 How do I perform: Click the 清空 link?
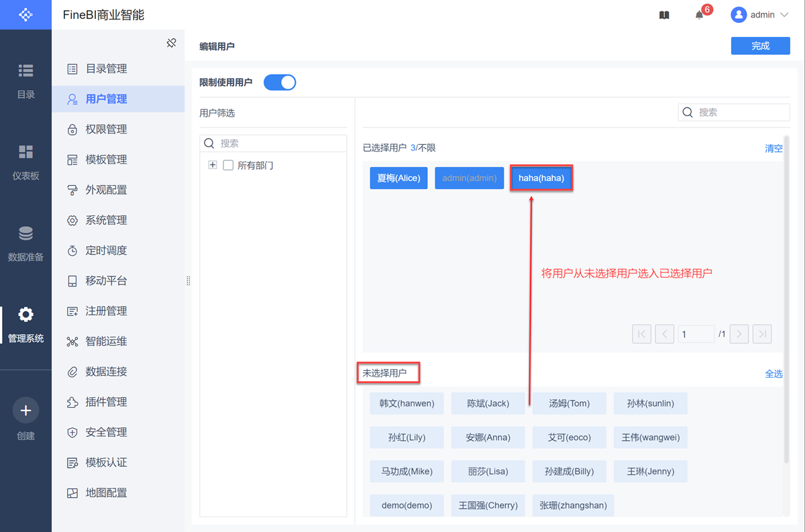(x=773, y=148)
